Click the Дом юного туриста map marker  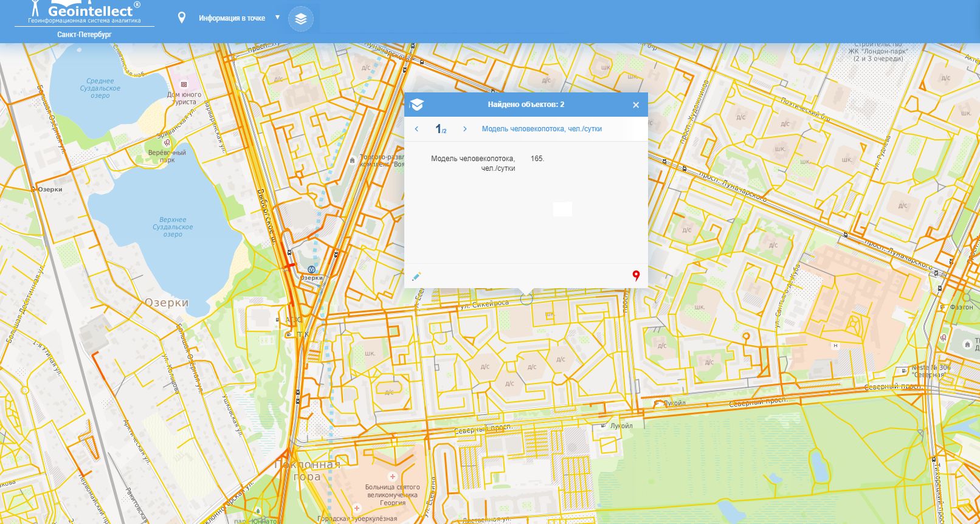pyautogui.click(x=184, y=85)
